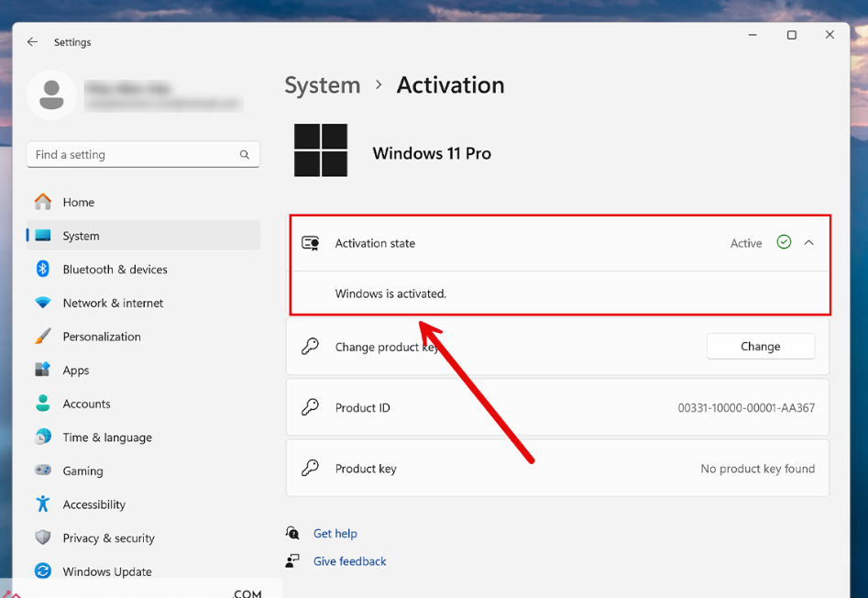
Task: Go to Time & language settings
Action: click(107, 437)
